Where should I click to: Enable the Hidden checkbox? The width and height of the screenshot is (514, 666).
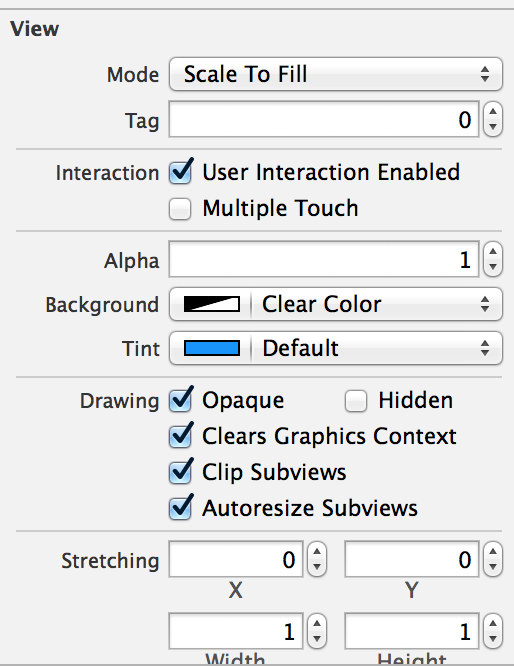coord(356,401)
